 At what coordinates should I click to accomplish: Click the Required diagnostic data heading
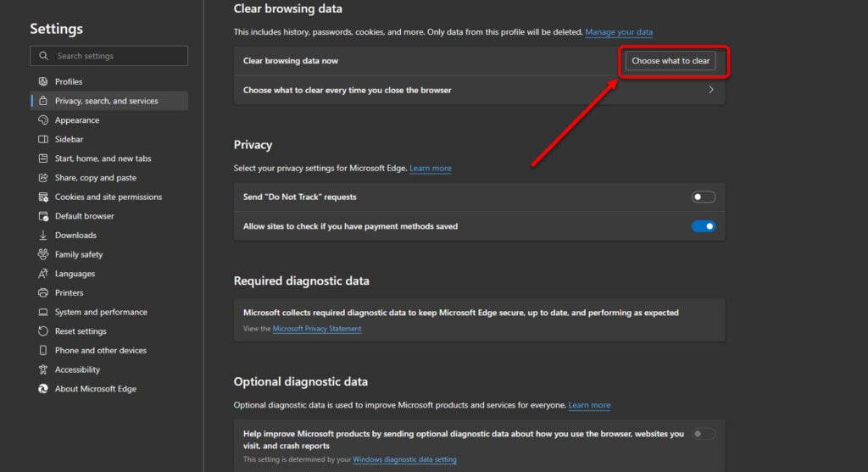[301, 281]
